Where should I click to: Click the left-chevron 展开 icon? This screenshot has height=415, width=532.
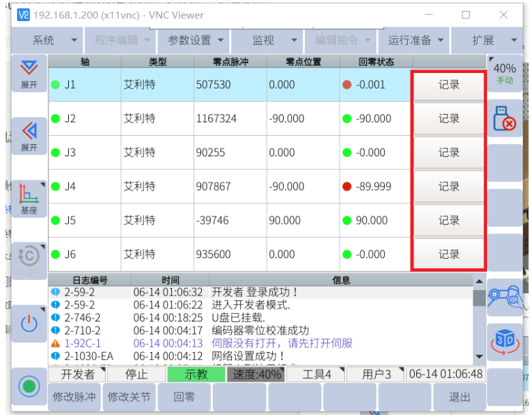(29, 135)
